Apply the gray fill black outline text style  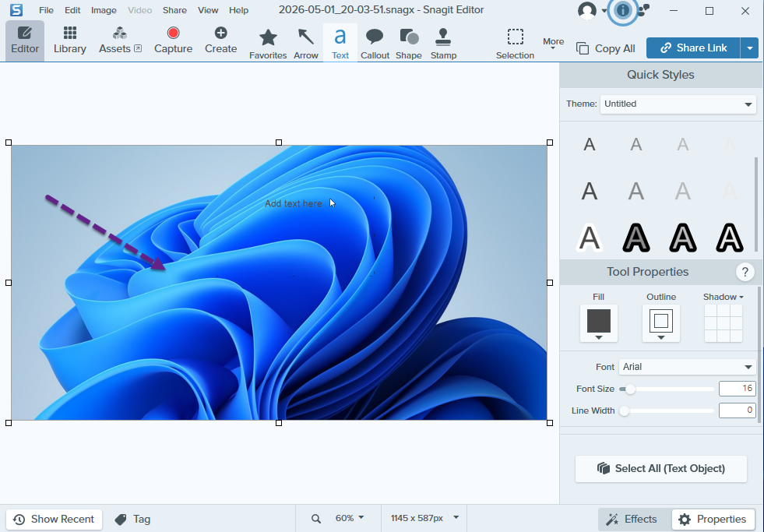tap(636, 238)
